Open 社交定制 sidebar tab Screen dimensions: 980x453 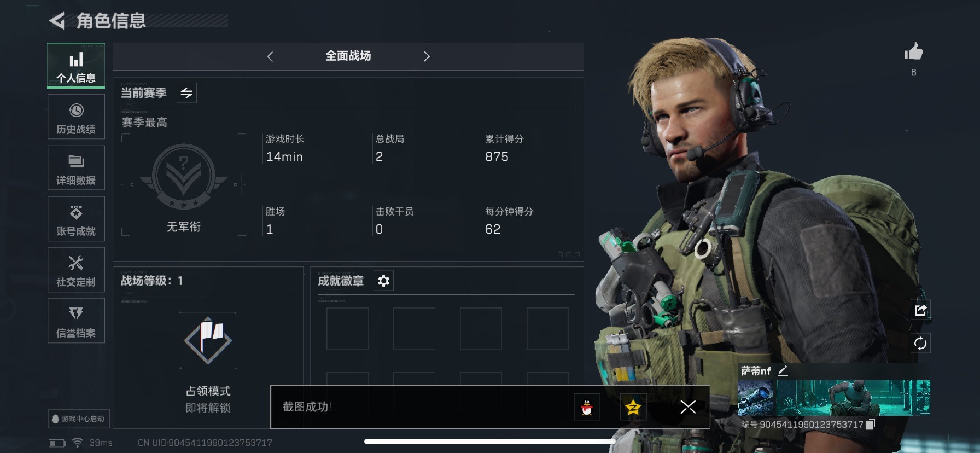tap(76, 270)
